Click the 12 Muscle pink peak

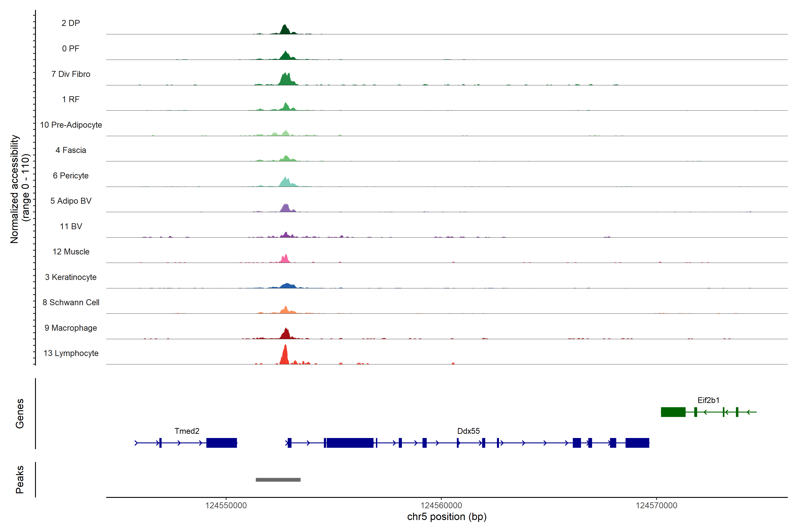pyautogui.click(x=285, y=259)
